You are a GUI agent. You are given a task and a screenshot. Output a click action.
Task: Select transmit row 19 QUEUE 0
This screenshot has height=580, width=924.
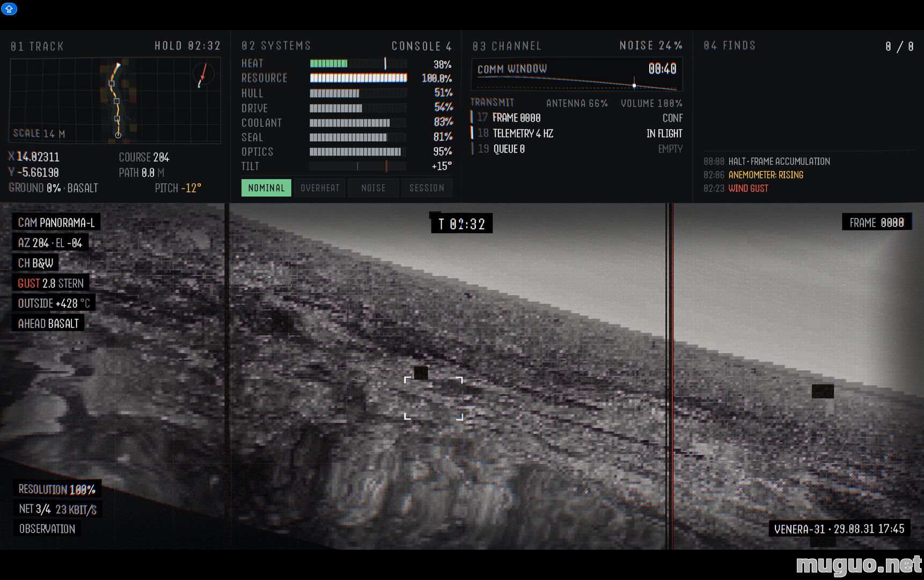[577, 149]
